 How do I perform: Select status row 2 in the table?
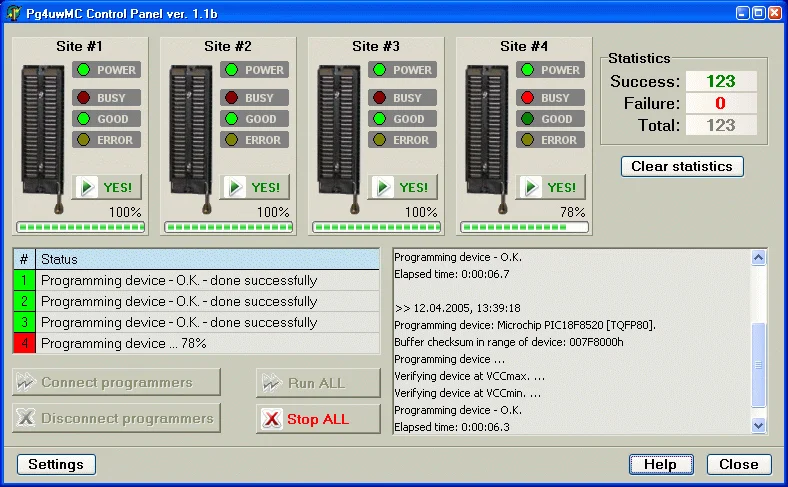pos(196,302)
